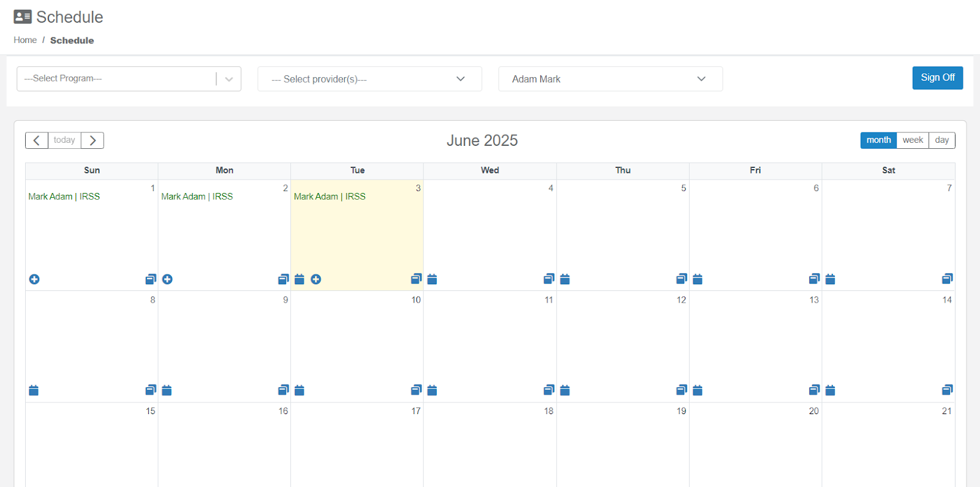Open the Select provider(s) dropdown
This screenshot has height=487, width=980.
tap(369, 79)
